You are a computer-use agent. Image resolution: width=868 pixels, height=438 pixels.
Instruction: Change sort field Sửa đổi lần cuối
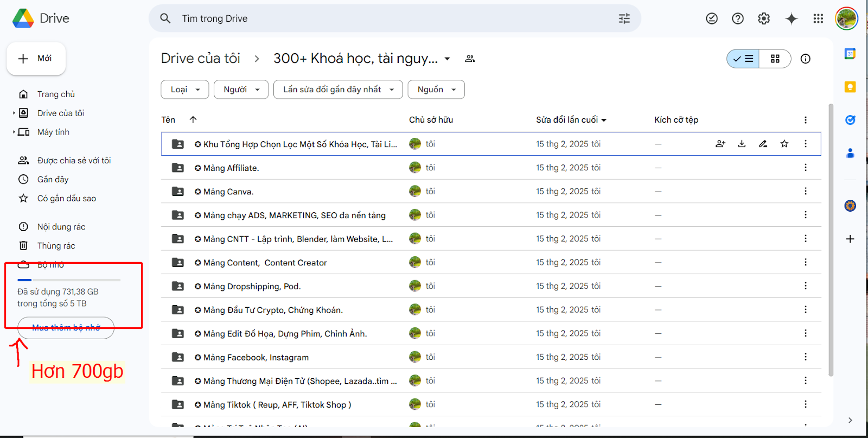coord(571,120)
